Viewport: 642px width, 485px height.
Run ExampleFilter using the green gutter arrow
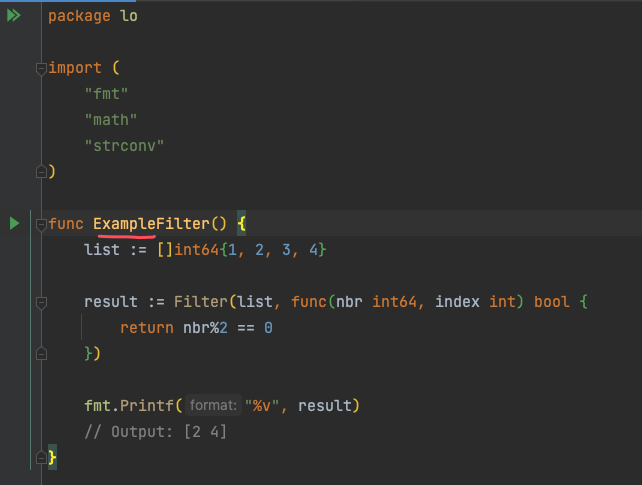point(14,223)
